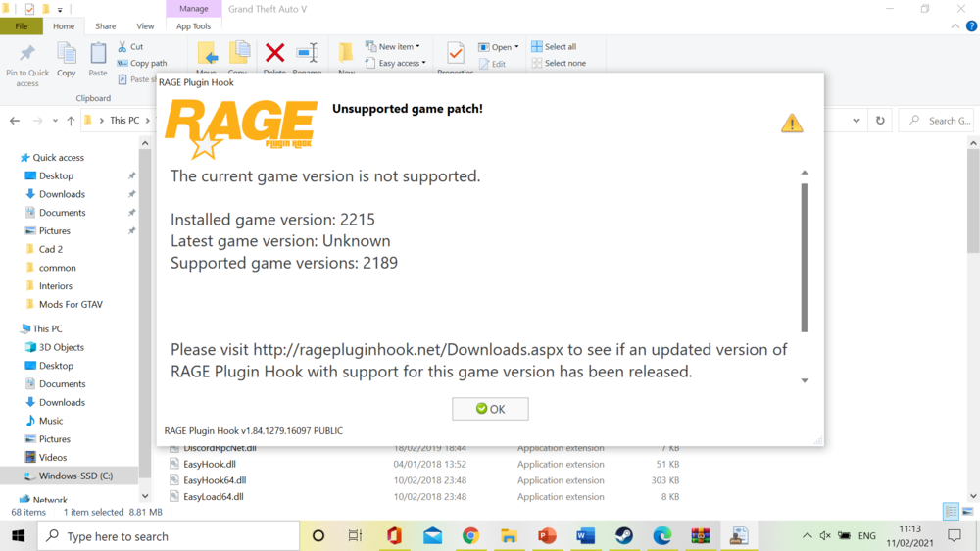Click Select all in ribbon

pos(554,47)
